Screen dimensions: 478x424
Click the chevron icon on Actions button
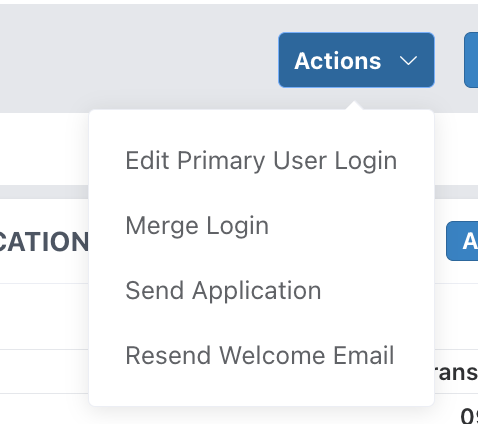tap(408, 61)
